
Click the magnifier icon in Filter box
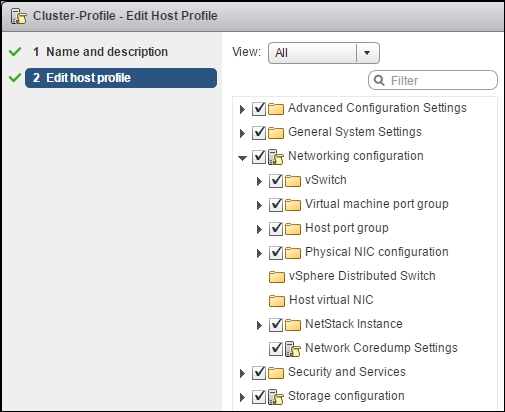(x=379, y=80)
